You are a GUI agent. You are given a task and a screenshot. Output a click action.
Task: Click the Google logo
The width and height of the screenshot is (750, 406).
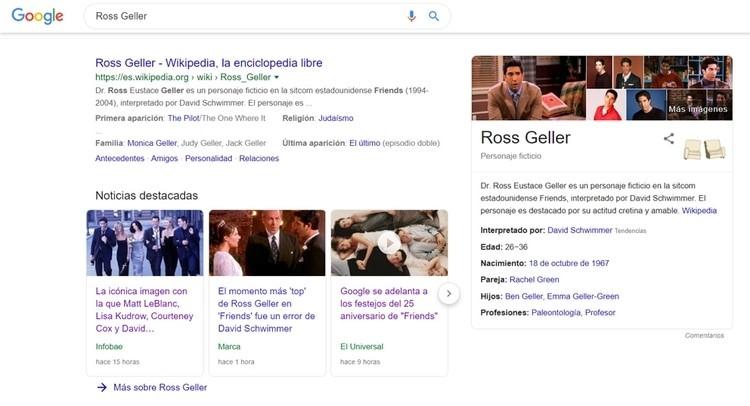point(37,16)
